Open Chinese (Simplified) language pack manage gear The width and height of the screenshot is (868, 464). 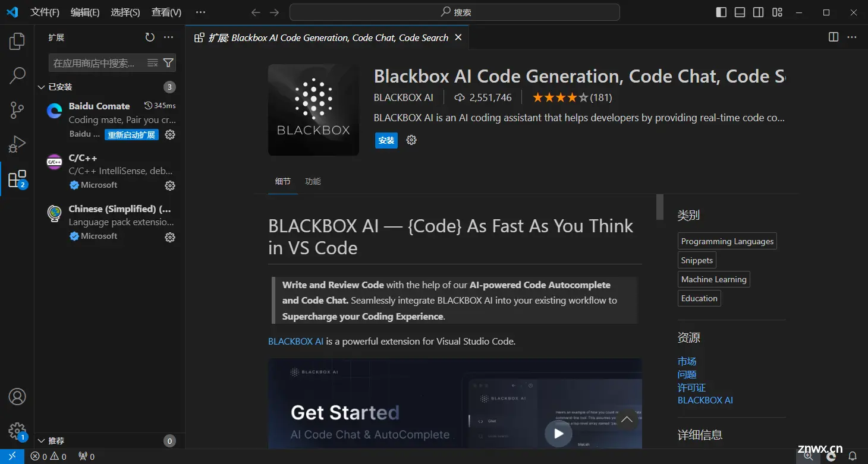click(x=170, y=237)
